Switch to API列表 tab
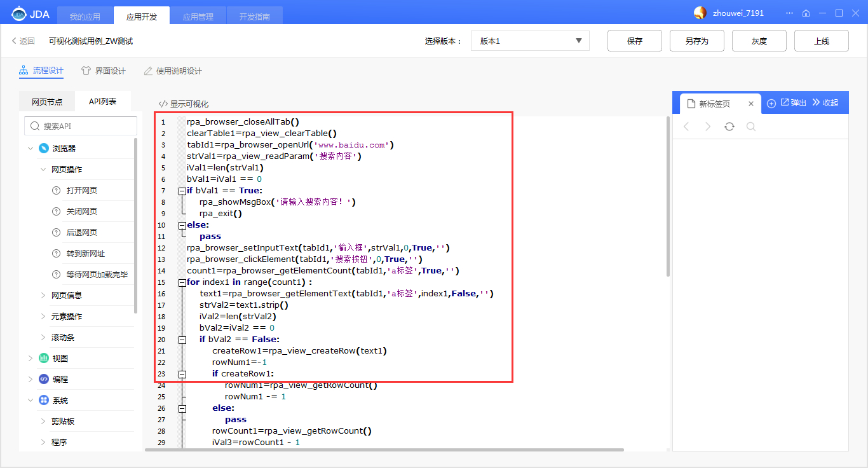This screenshot has width=868, height=468. pyautogui.click(x=103, y=101)
